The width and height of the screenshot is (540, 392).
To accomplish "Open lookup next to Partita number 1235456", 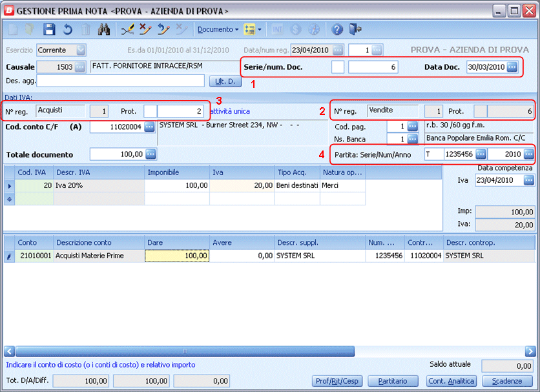I will (481, 154).
